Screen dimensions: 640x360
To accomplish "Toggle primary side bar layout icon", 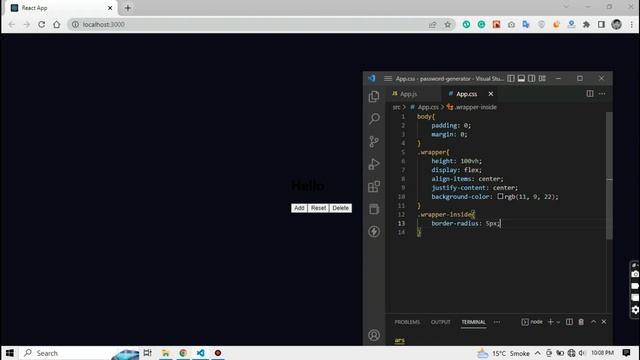I will pyautogui.click(x=511, y=78).
